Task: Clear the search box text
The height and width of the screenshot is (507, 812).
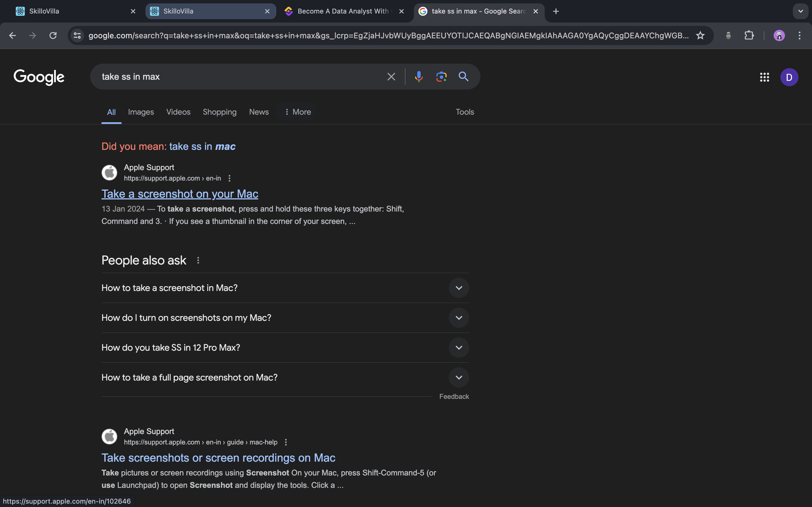Action: pos(391,77)
